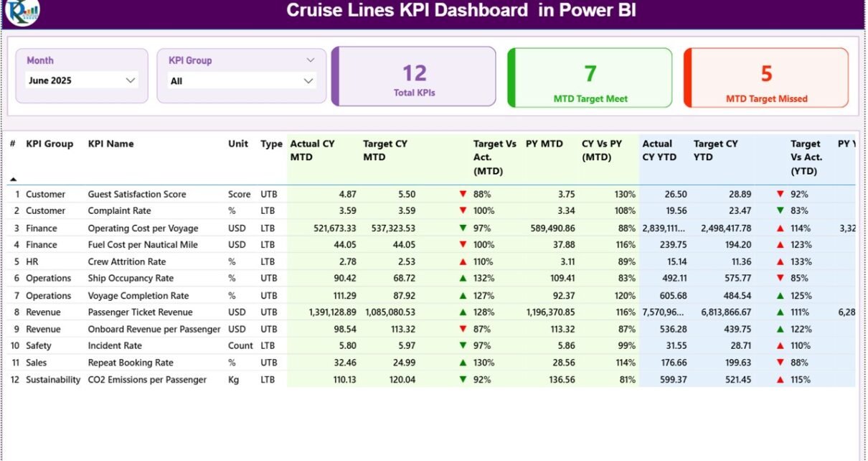This screenshot has height=461, width=868.
Task: Expand the chevron beside the KPI Group slicer title
Action: pos(310,60)
